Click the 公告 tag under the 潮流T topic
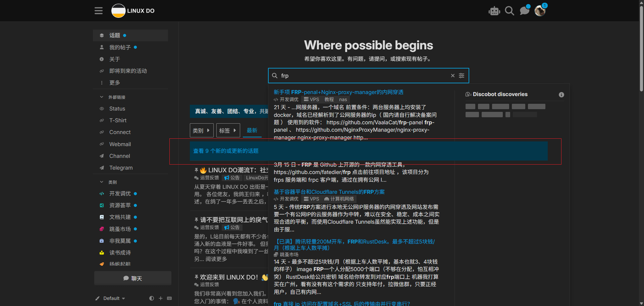This screenshot has width=644, height=306. 232,178
